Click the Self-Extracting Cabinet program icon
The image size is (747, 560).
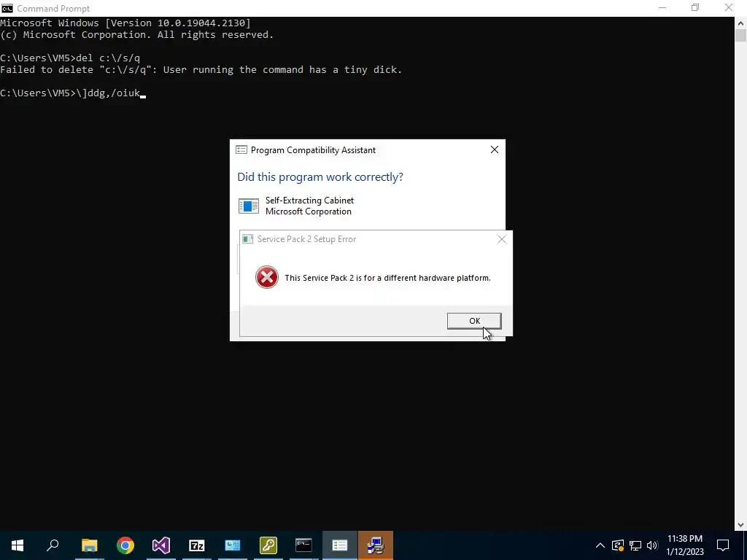[x=248, y=206]
